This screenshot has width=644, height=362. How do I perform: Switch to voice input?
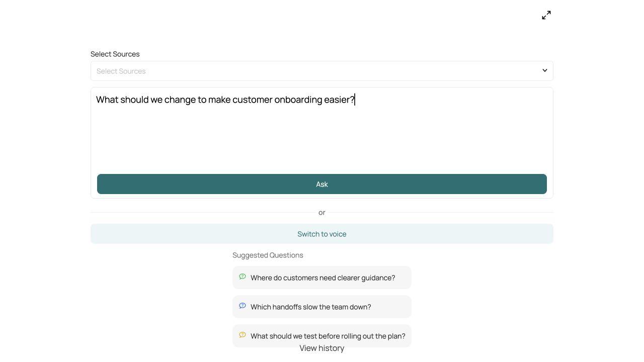(322, 234)
